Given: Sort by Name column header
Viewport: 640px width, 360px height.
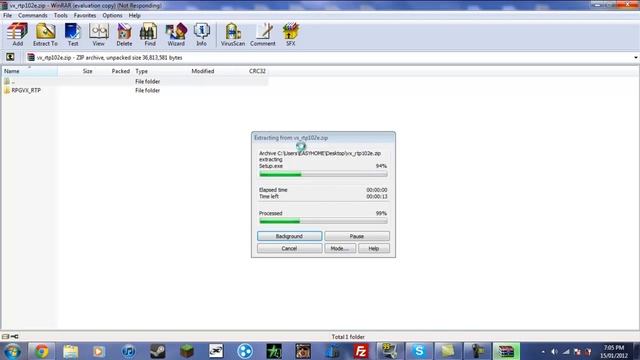Looking at the screenshot, I should (29, 71).
